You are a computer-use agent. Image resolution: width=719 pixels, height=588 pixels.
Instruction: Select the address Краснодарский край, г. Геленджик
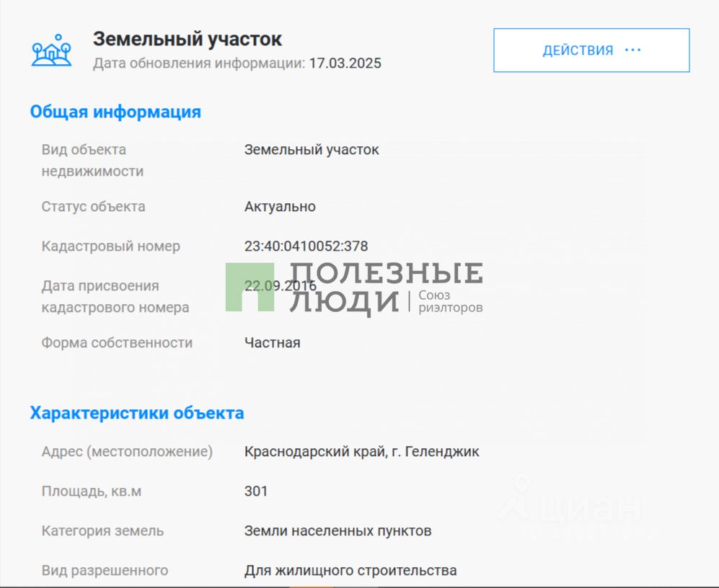click(x=361, y=451)
